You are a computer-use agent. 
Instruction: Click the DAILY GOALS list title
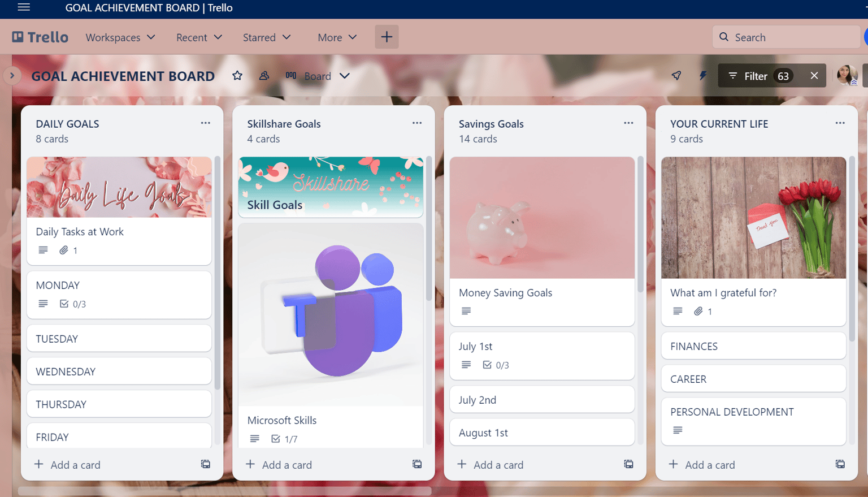pyautogui.click(x=67, y=124)
